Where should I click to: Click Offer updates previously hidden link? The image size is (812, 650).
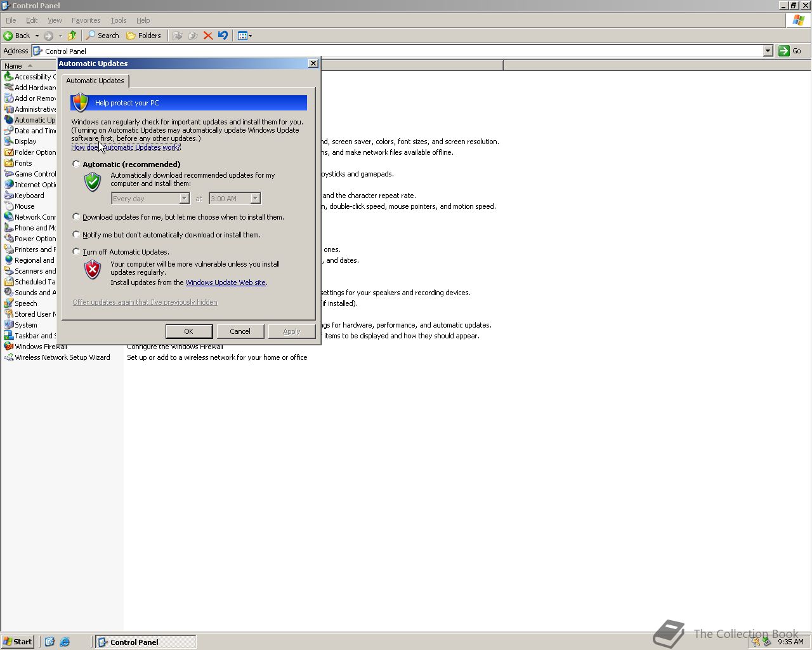[145, 302]
